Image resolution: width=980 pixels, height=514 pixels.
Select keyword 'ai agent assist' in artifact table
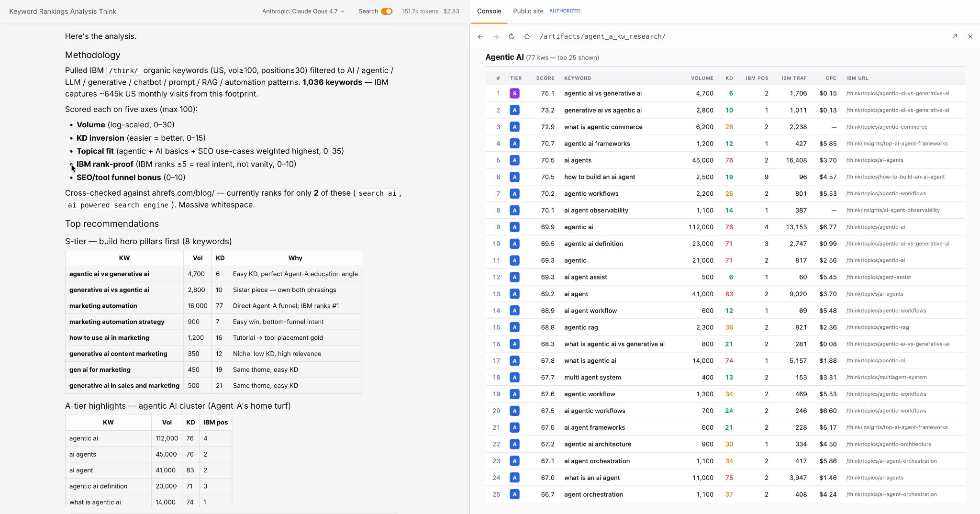(585, 277)
